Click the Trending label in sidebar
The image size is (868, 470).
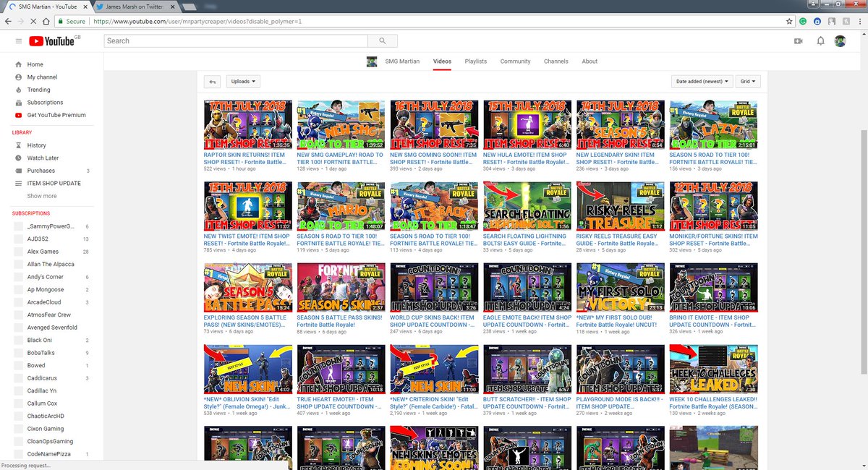(39, 90)
